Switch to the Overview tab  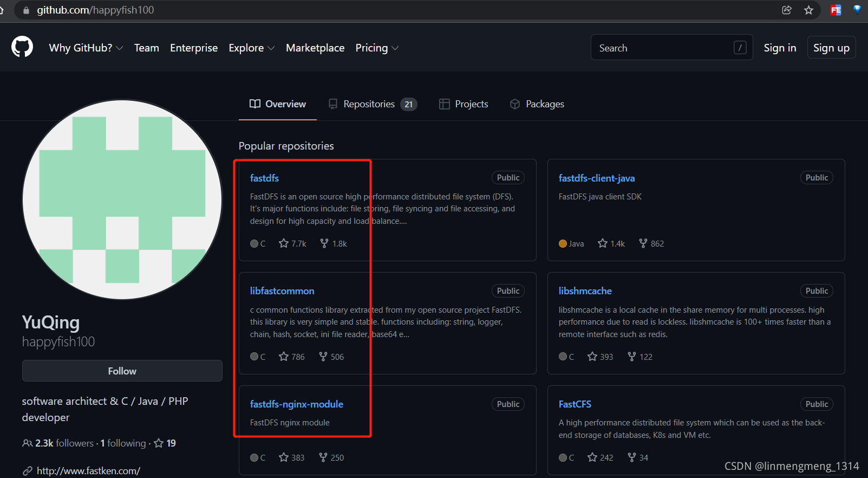278,104
